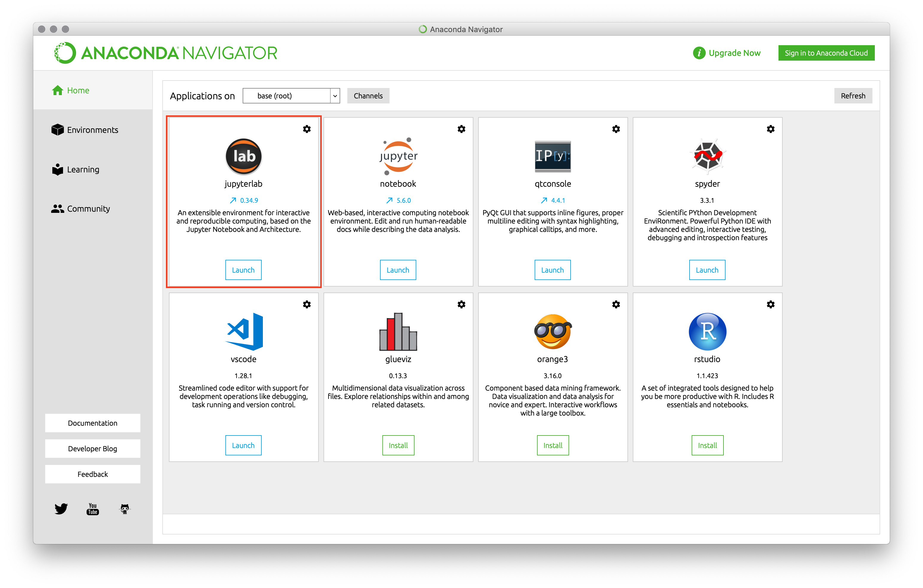Click qtconsole version update arrow icon
923x588 pixels.
tap(544, 200)
